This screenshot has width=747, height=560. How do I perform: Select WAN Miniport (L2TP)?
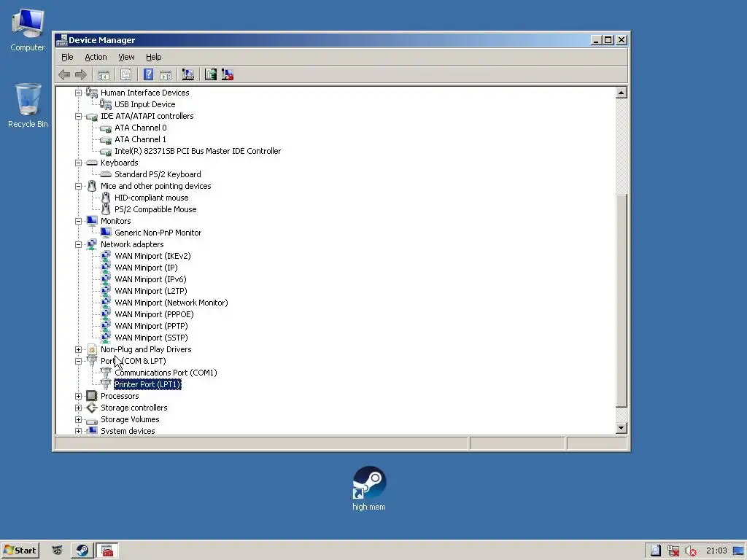point(151,291)
